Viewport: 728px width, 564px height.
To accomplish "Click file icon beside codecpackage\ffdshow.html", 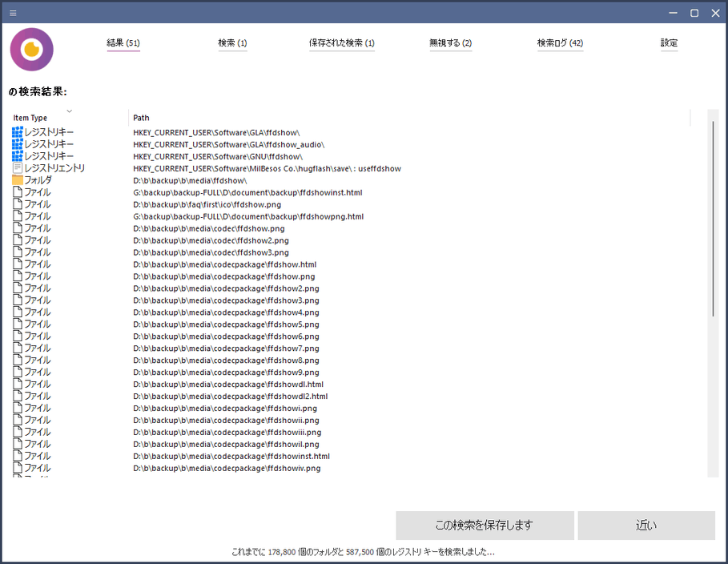I will (x=17, y=264).
